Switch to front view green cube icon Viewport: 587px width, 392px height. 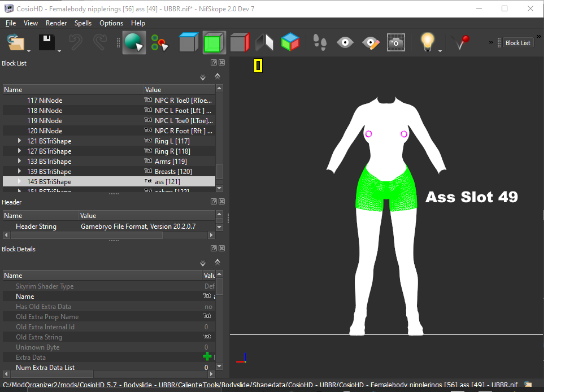[x=214, y=43]
